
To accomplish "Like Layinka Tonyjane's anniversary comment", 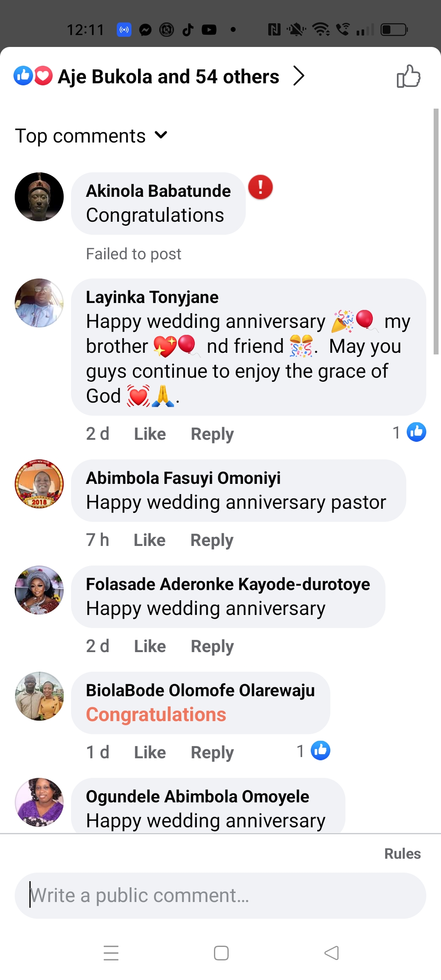I will 150,434.
